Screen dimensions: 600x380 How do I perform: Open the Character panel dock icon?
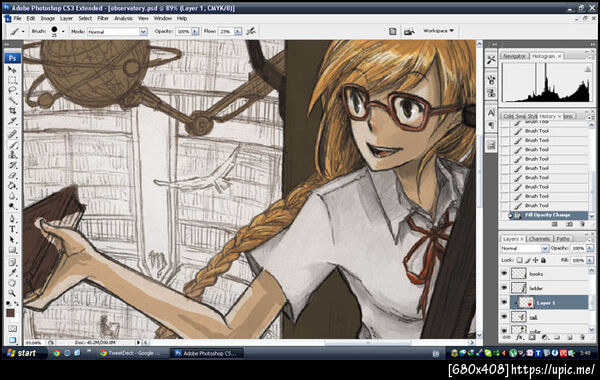pyautogui.click(x=491, y=113)
